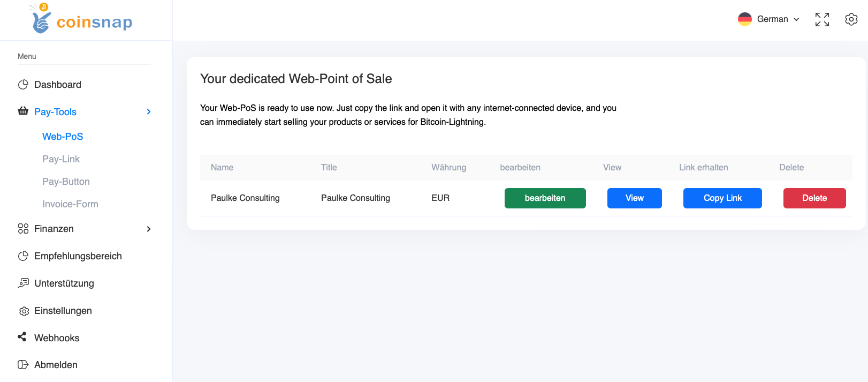Toggle fullscreen mode icon

[822, 19]
